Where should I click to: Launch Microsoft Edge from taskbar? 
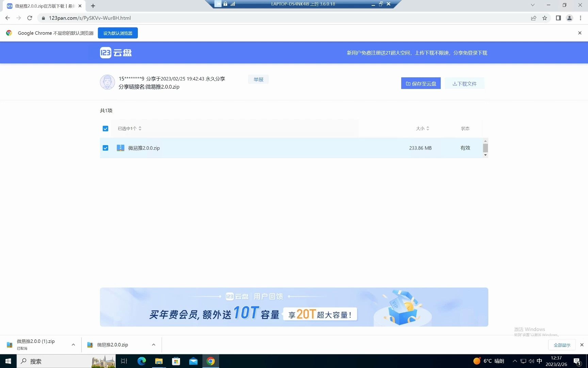pos(142,361)
